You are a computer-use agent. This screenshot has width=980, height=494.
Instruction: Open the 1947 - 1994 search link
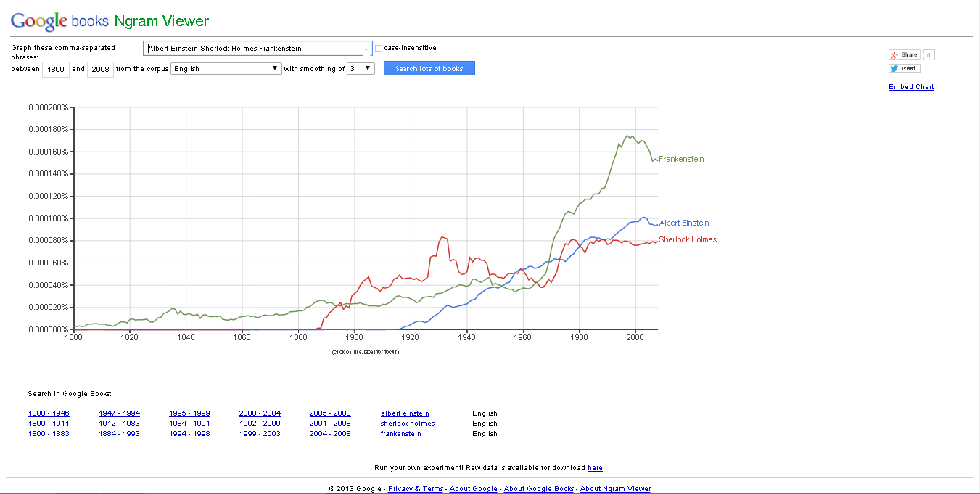[120, 413]
